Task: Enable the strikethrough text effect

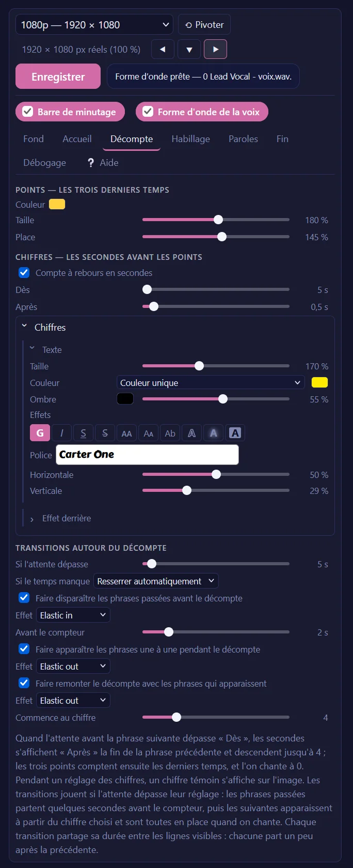Action: 105,433
